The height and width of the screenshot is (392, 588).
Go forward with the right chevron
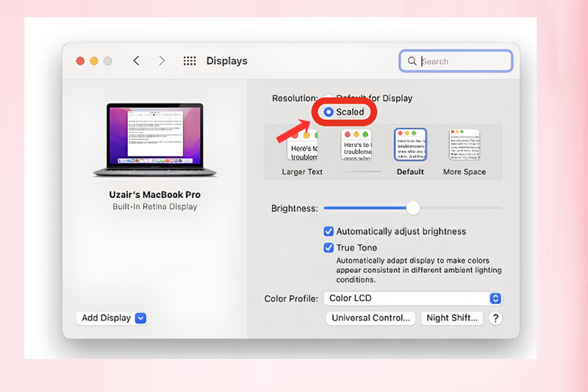(162, 61)
